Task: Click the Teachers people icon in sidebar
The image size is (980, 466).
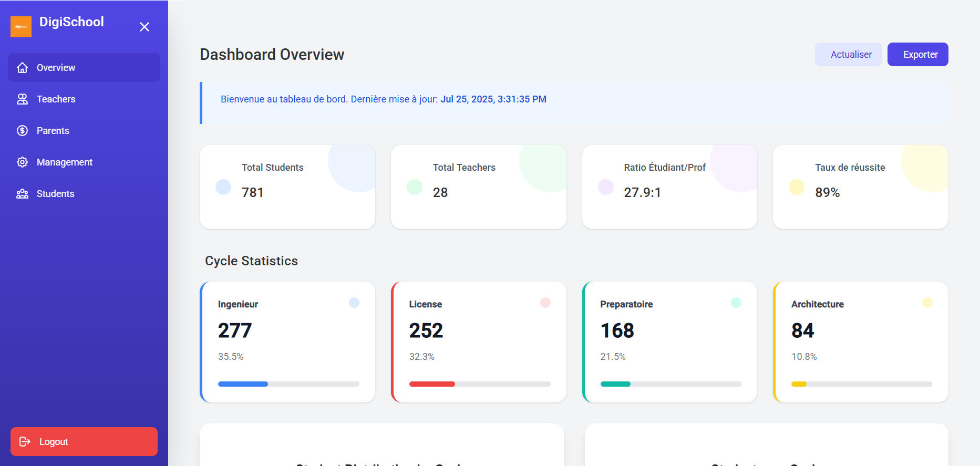Action: pos(22,99)
